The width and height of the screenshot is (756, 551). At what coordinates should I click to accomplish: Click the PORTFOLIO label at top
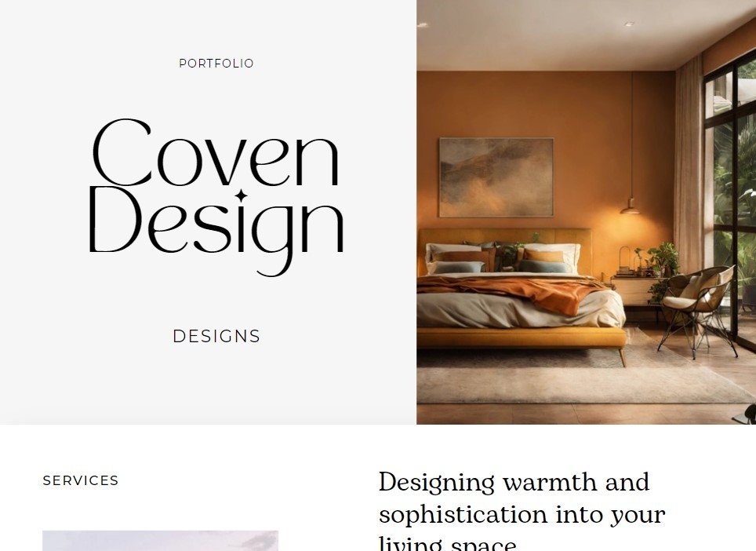[216, 64]
